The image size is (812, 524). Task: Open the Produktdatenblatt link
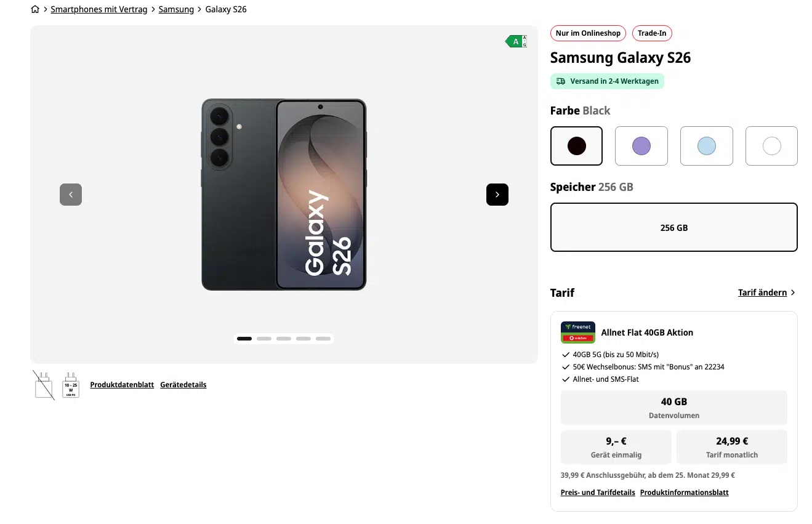122,385
